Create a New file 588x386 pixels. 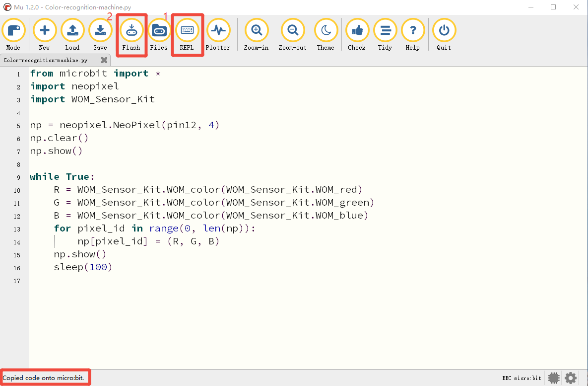(x=45, y=35)
